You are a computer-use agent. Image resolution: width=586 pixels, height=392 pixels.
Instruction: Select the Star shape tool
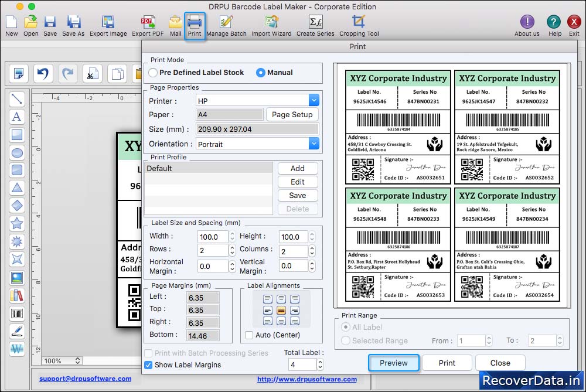tap(16, 223)
